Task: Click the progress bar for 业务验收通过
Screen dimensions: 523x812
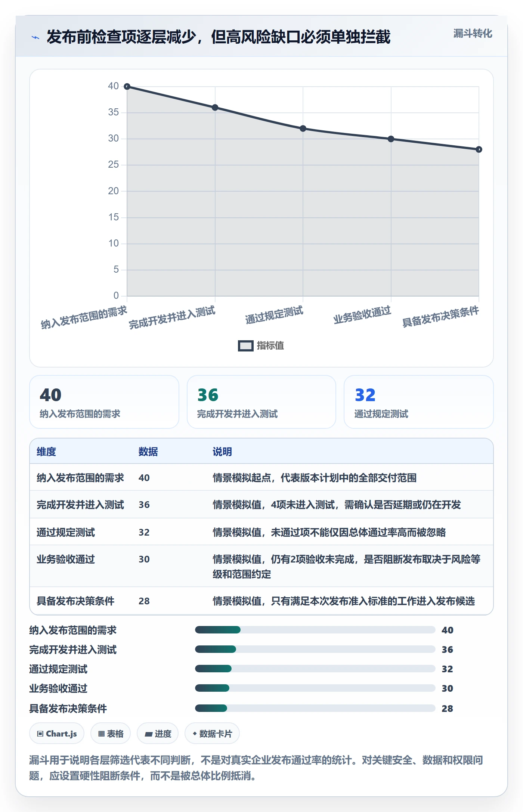Action: pyautogui.click(x=315, y=688)
